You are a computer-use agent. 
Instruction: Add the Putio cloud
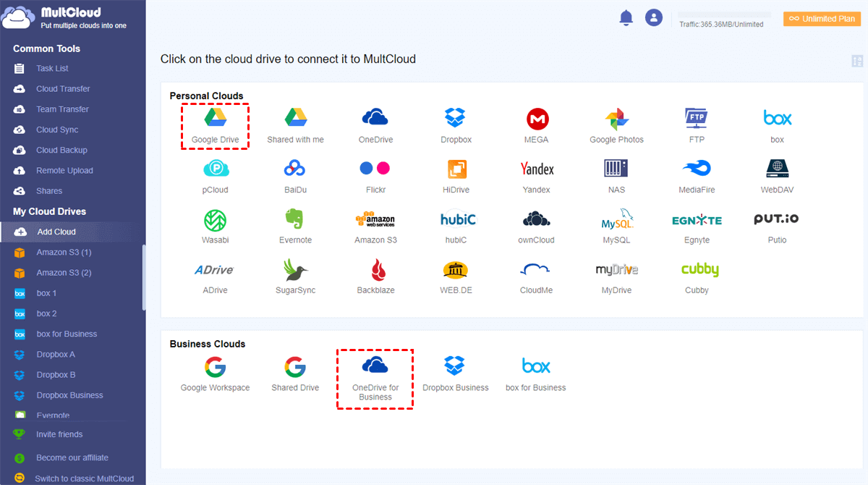(777, 226)
